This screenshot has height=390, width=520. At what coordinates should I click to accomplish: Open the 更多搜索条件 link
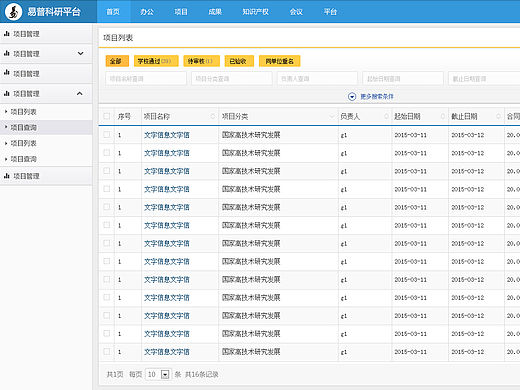[377, 97]
